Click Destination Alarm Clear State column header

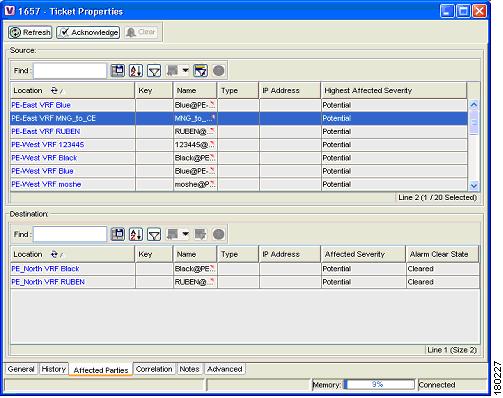point(442,254)
